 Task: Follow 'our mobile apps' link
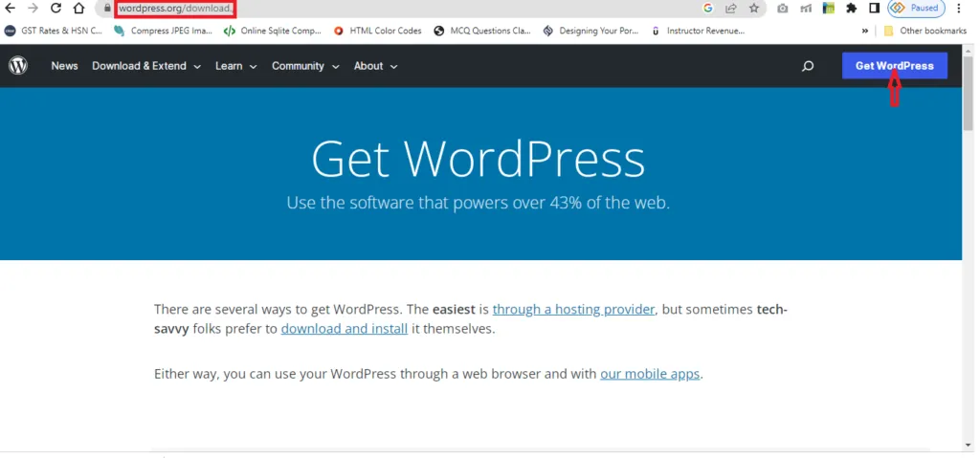click(x=650, y=374)
